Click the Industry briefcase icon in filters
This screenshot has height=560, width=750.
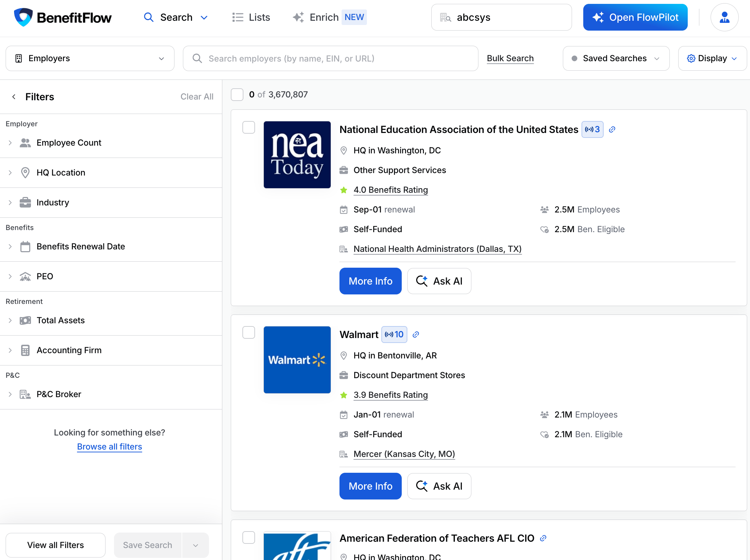click(x=25, y=203)
